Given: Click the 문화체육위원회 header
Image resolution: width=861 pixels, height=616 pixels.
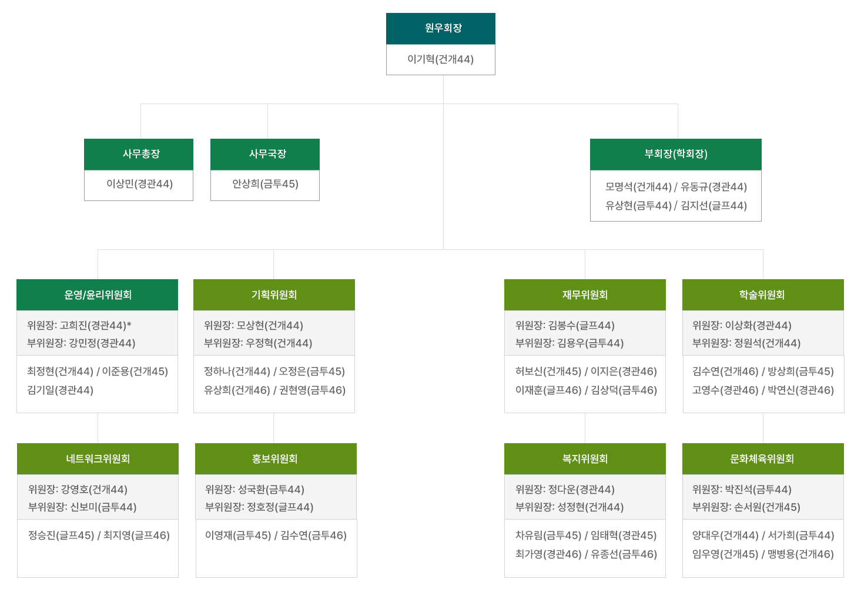Looking at the screenshot, I should (763, 459).
